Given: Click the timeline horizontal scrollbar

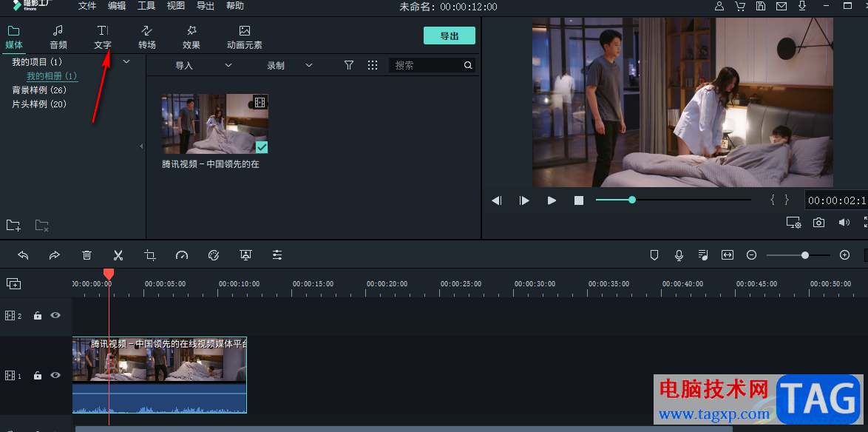Looking at the screenshot, I should coord(404,429).
